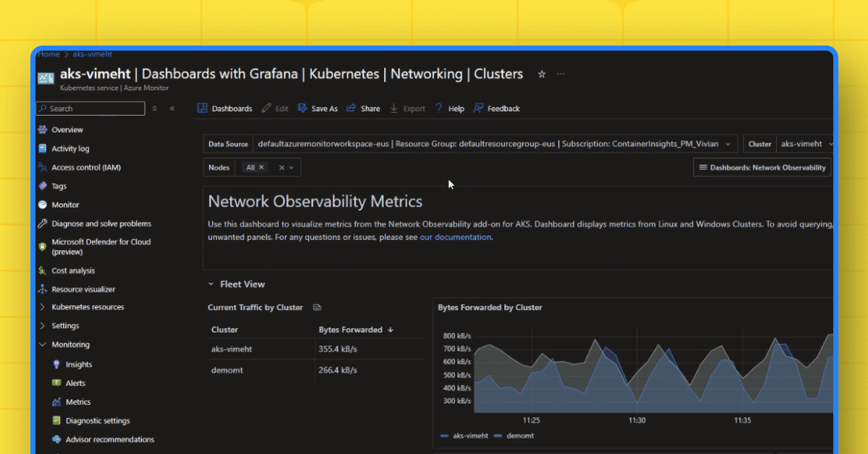The image size is (868, 454).
Task: Sort by the Cluster column header
Action: [x=224, y=330]
